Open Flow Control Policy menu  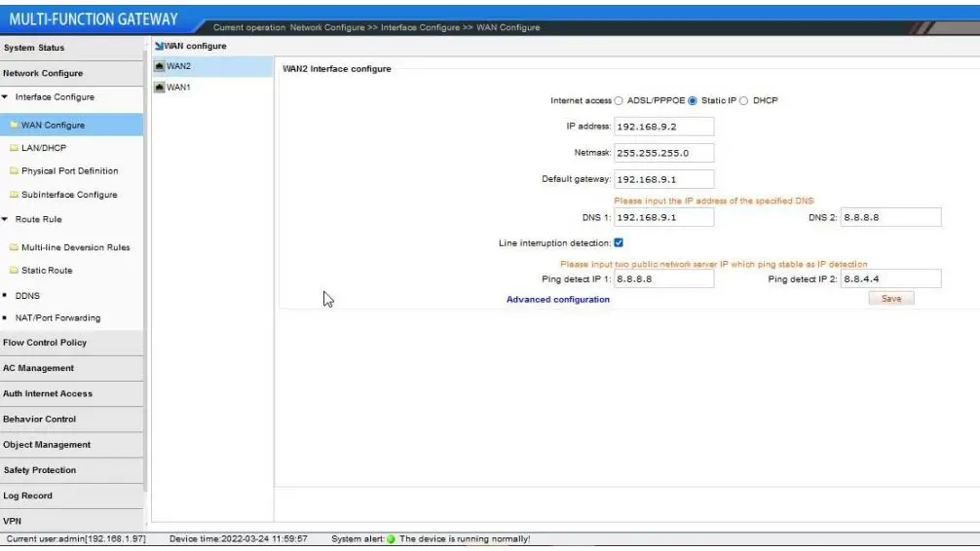click(71, 343)
